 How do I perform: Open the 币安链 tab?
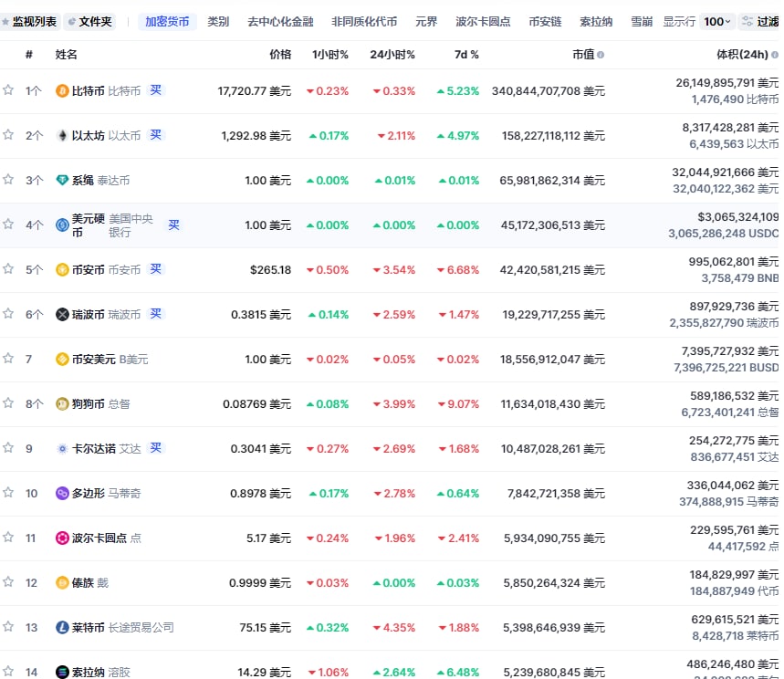[x=545, y=22]
